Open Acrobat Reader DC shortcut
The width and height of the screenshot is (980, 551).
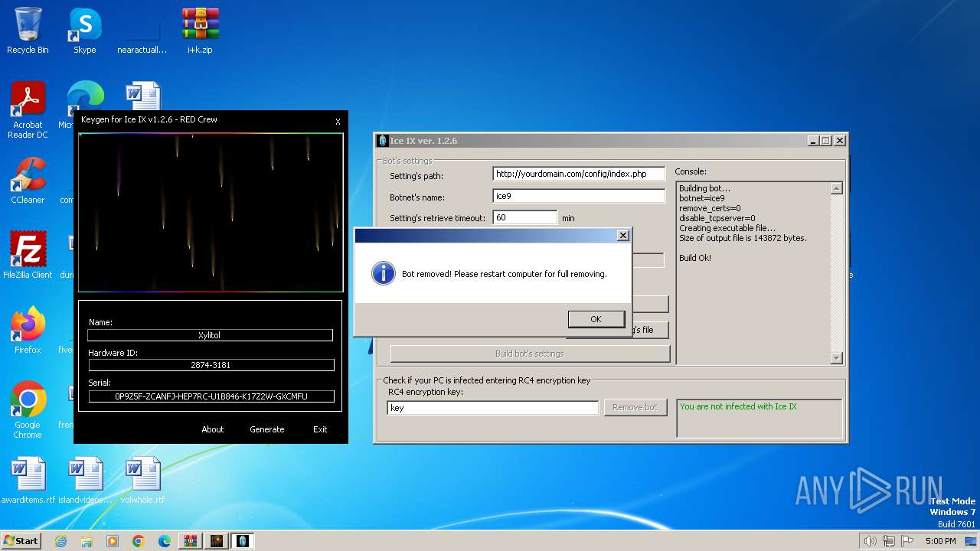[x=28, y=110]
